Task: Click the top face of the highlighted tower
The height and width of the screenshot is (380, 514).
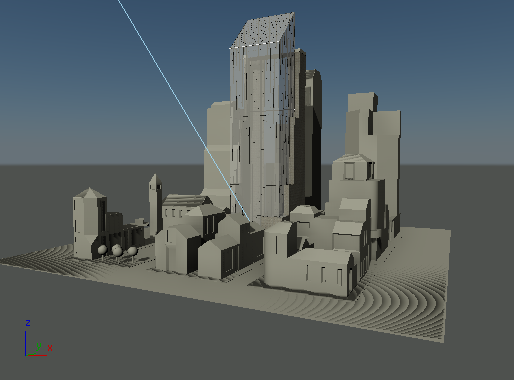Action: 263,30
